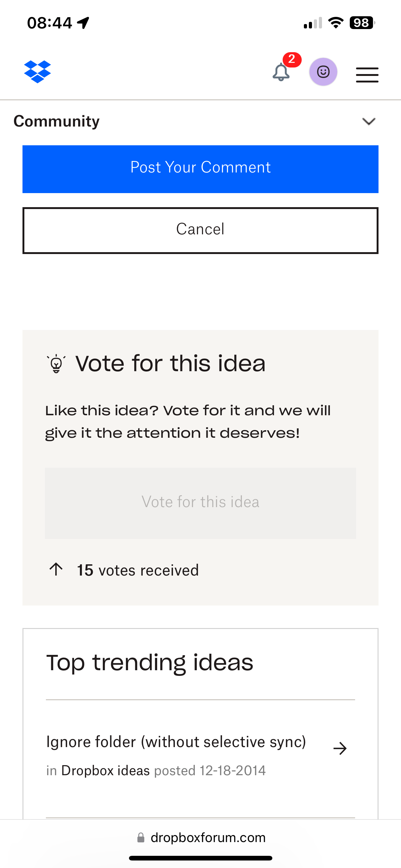Tap the 15 votes received text
Screen dimensions: 401x868
(x=138, y=571)
